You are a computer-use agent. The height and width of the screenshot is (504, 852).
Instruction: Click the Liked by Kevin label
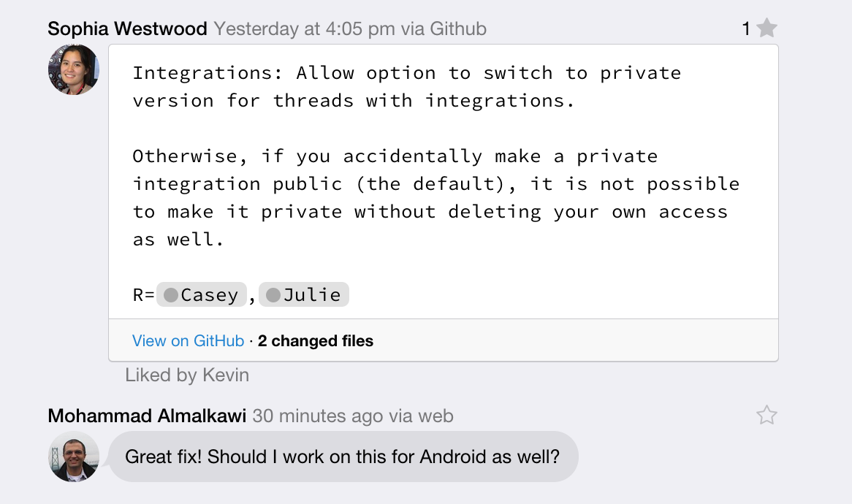[x=187, y=375]
